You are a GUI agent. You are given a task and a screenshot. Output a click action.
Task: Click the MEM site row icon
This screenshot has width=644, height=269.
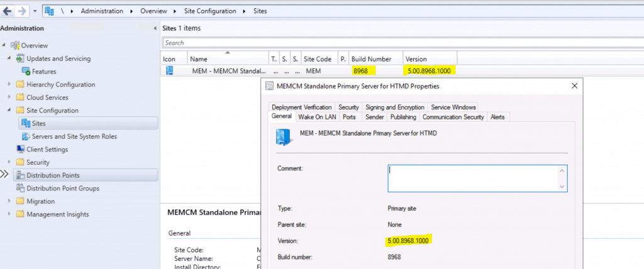(170, 70)
